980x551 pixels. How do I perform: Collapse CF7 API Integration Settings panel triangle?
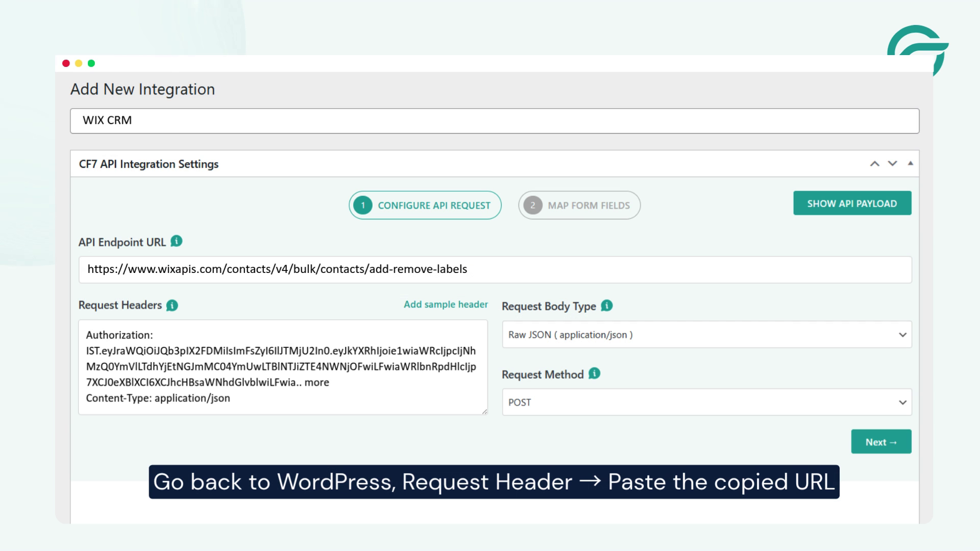pos(910,163)
